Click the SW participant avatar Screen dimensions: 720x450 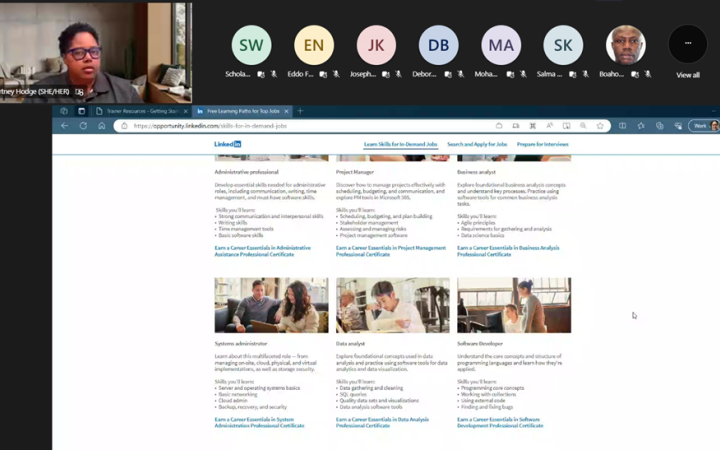pos(251,45)
